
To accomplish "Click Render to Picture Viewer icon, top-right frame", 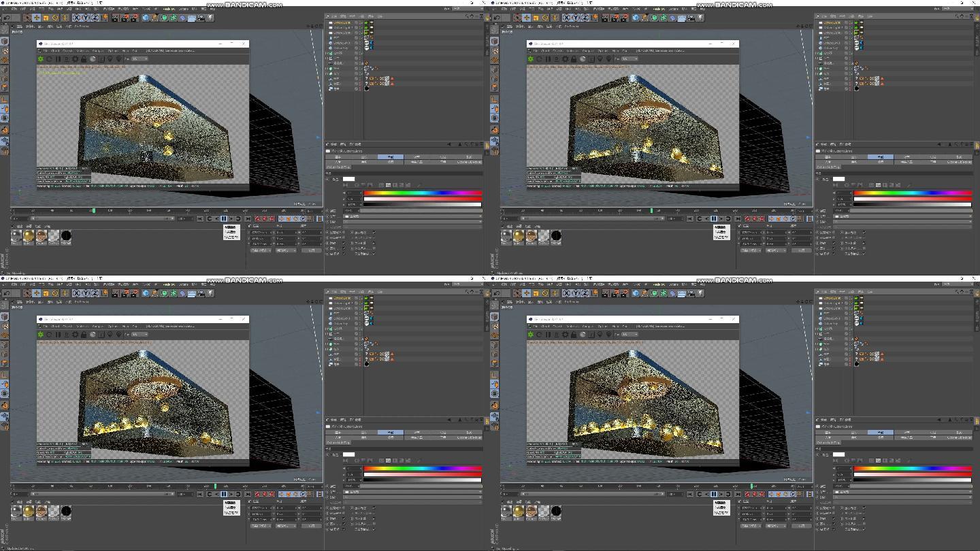I will click(614, 18).
